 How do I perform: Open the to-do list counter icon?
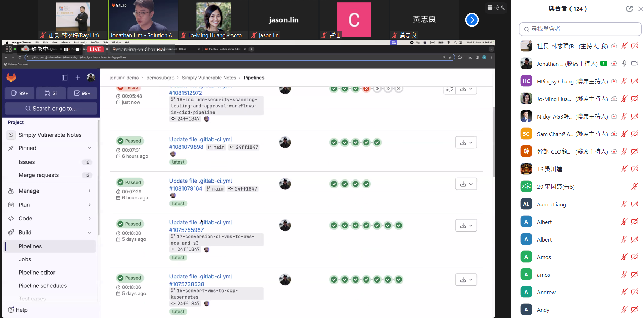[82, 93]
